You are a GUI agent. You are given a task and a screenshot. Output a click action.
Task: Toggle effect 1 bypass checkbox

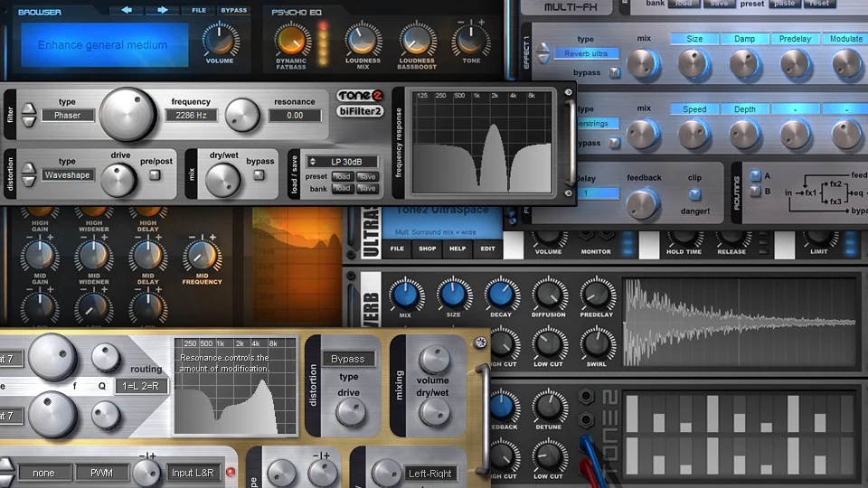(x=614, y=72)
